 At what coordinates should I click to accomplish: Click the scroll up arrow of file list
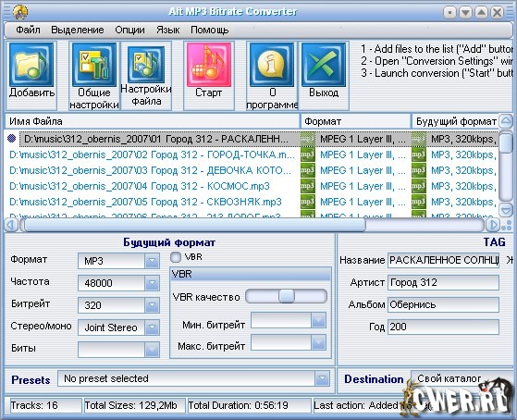pyautogui.click(x=506, y=121)
